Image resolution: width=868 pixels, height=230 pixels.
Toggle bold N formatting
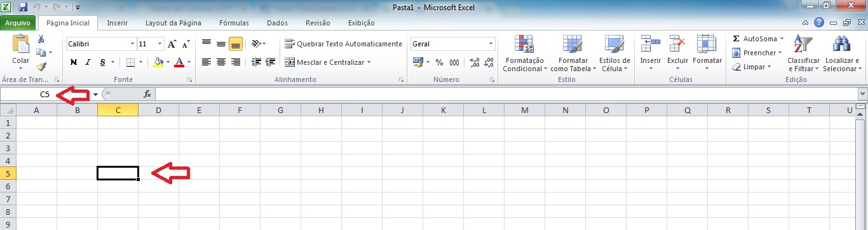tap(74, 62)
